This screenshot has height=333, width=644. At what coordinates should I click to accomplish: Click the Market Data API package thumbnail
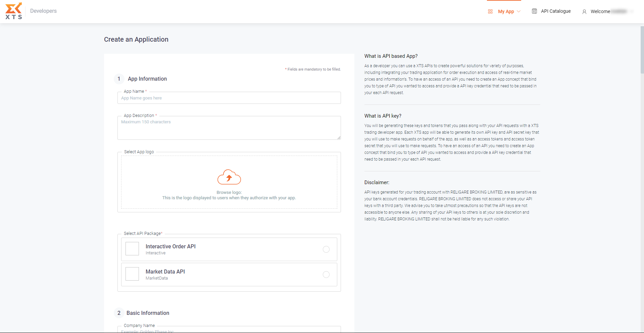pos(132,274)
